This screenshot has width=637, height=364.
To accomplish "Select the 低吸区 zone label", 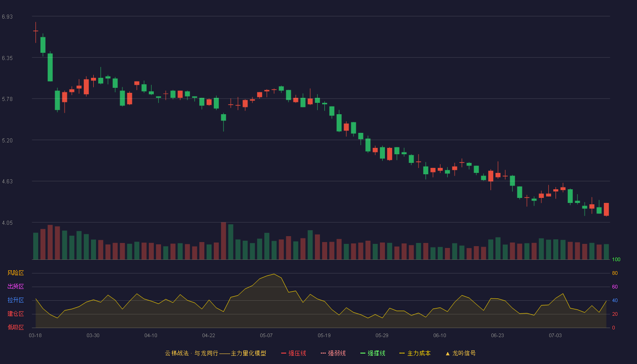I will [15, 327].
